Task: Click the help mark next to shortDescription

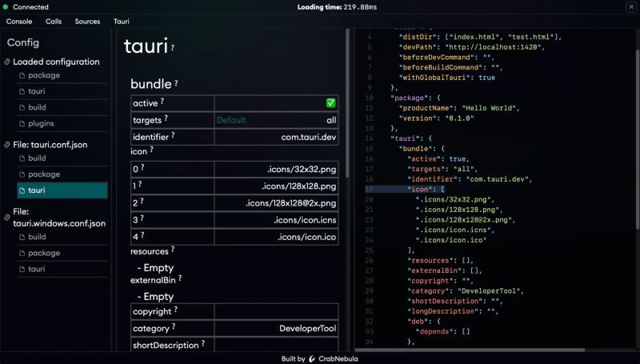Action: tap(203, 342)
